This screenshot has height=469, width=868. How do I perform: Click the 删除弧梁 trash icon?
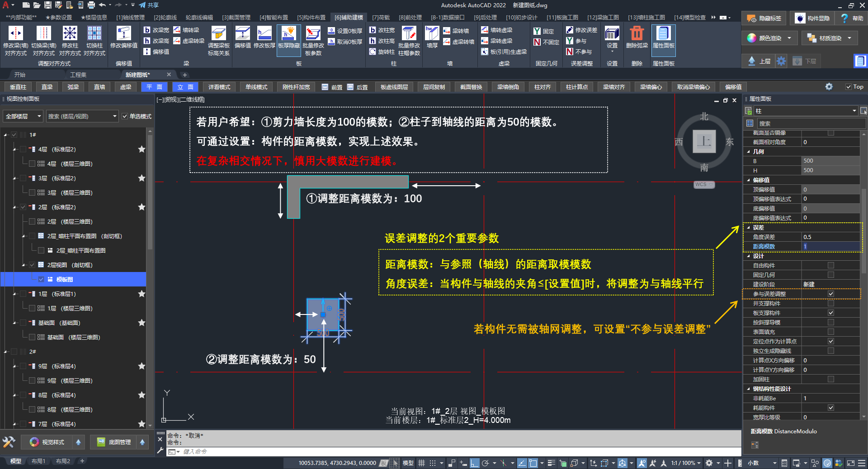637,34
